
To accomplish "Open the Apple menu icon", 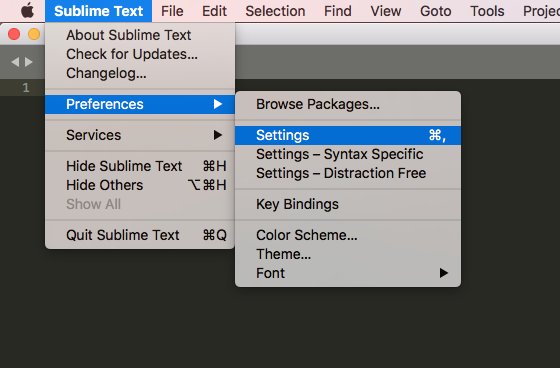I will [28, 11].
